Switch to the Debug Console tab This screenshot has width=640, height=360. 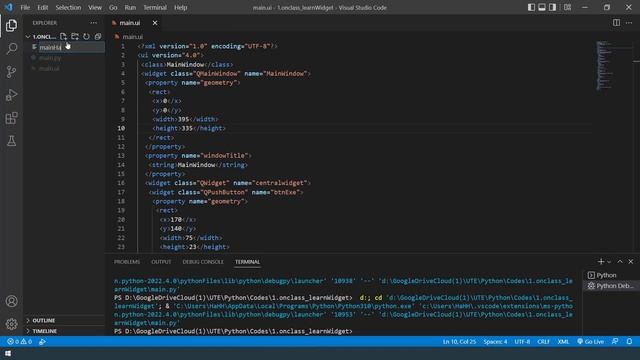pyautogui.click(x=203, y=262)
